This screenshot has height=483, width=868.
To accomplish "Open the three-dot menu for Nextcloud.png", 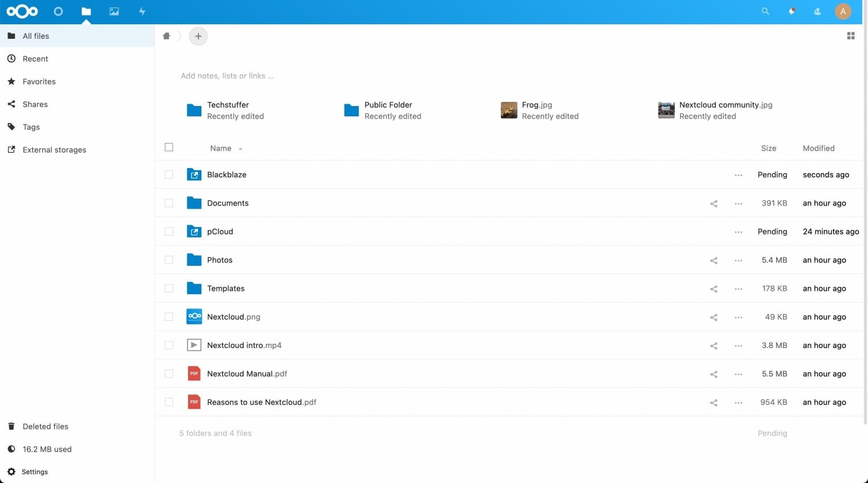I will pyautogui.click(x=738, y=317).
